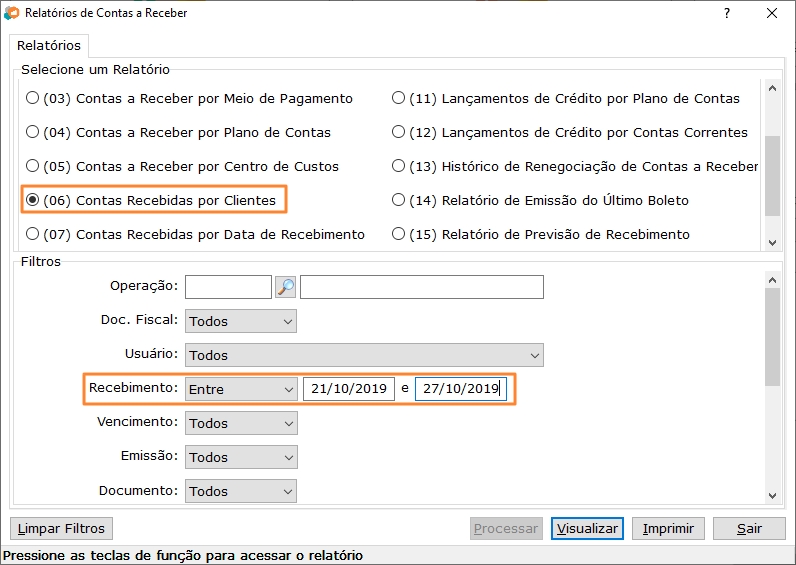
Task: Click the Limpar Filtros button
Action: pyautogui.click(x=61, y=528)
